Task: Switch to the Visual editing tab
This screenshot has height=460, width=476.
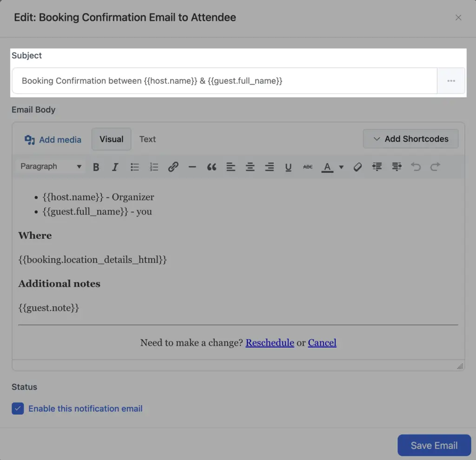Action: [x=111, y=139]
